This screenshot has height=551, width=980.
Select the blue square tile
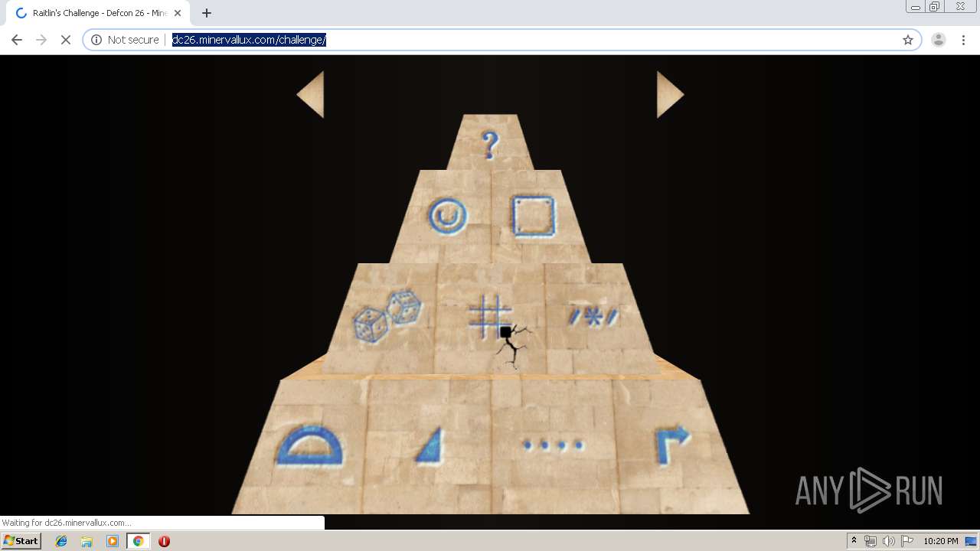click(533, 216)
